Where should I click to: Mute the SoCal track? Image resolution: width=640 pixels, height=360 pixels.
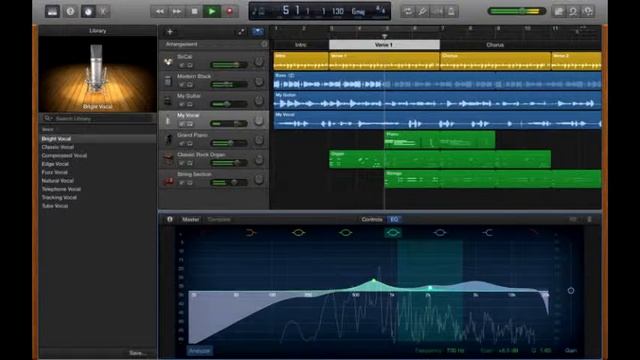[182, 65]
